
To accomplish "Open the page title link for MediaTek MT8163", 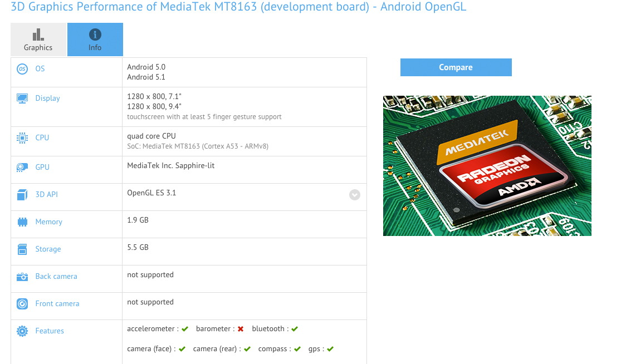I will coord(238,7).
